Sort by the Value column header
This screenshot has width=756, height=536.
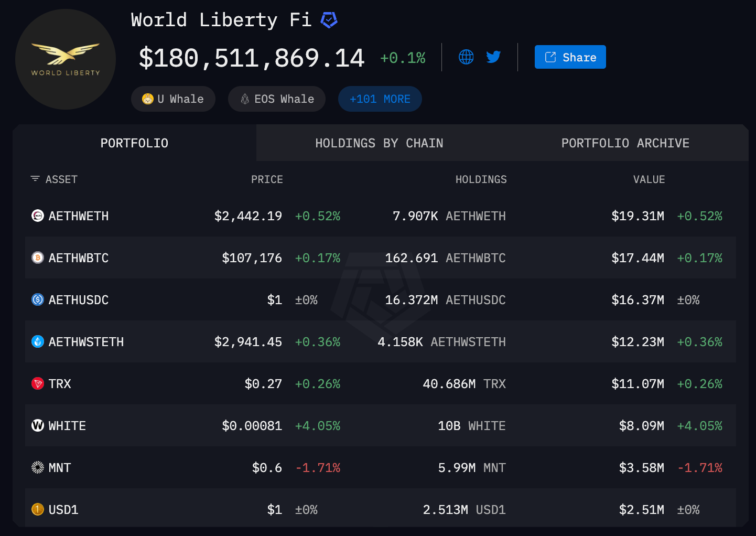pyautogui.click(x=649, y=179)
